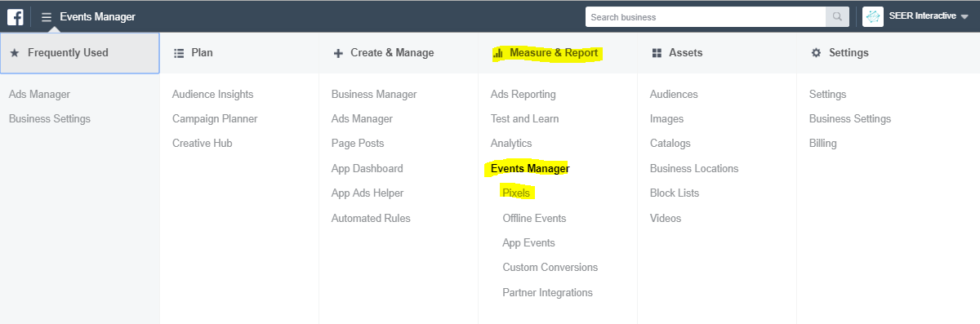Viewport: 980px width, 324px height.
Task: Click the Measure & Report heading
Action: tap(554, 53)
